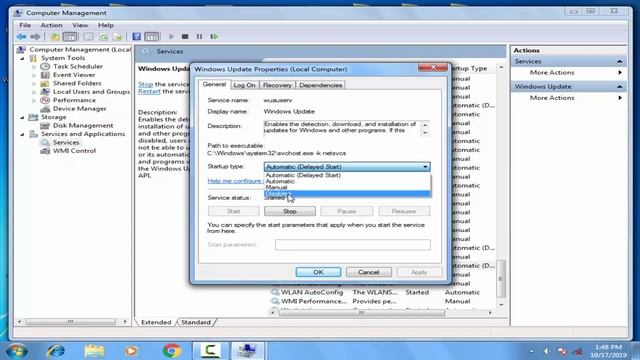Open the View menu
The height and width of the screenshot is (360, 640).
[80, 25]
